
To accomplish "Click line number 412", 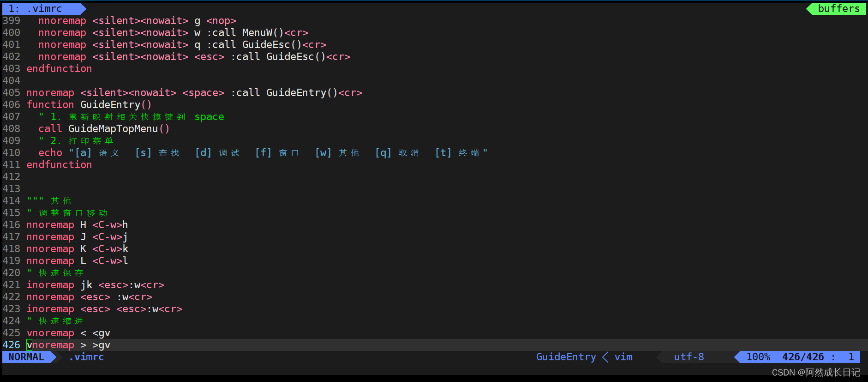I will pos(12,177).
